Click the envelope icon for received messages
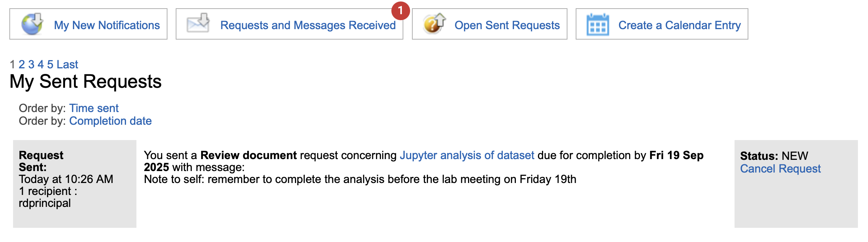 [198, 23]
